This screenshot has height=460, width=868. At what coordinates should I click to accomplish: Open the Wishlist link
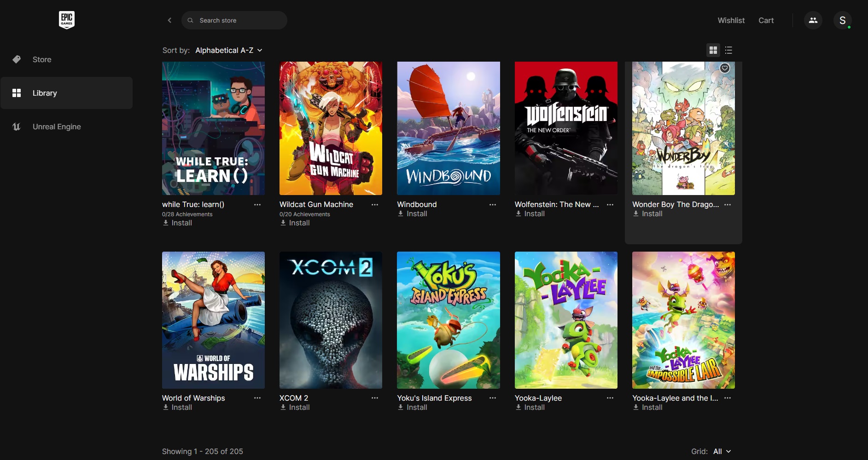(731, 20)
